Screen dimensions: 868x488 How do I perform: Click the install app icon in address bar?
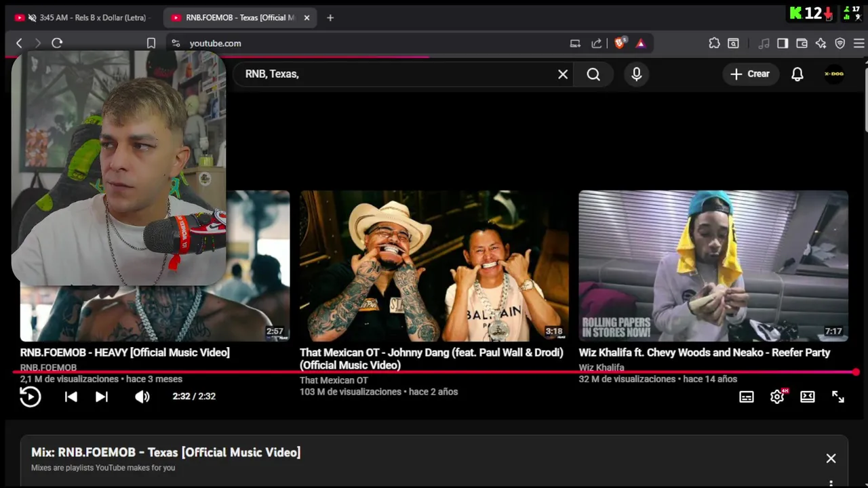(575, 43)
